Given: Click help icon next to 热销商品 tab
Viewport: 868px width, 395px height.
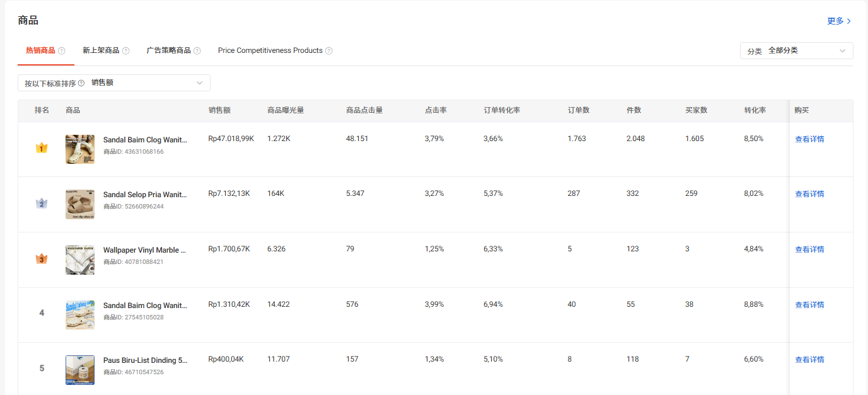Looking at the screenshot, I should click(x=62, y=51).
